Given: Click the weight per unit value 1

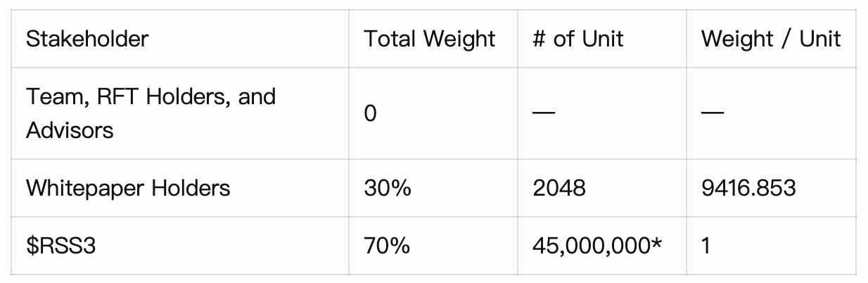Looking at the screenshot, I should point(706,246).
